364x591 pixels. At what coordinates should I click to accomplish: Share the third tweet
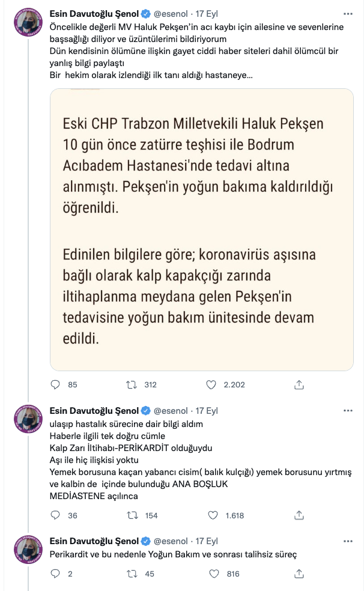tap(299, 574)
